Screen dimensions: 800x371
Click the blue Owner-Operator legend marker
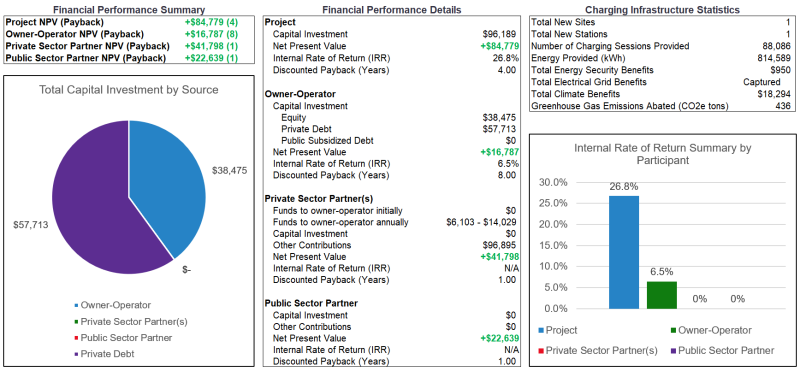click(x=77, y=306)
